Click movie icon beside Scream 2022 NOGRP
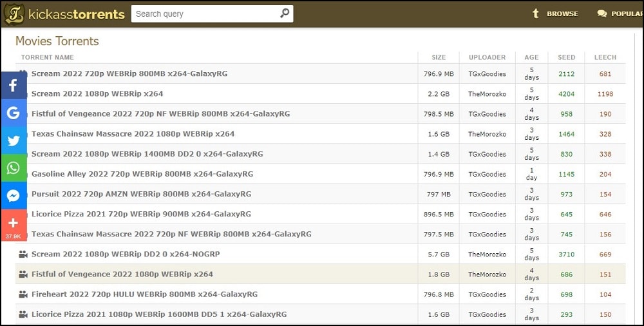This screenshot has width=644, height=326. tap(23, 254)
